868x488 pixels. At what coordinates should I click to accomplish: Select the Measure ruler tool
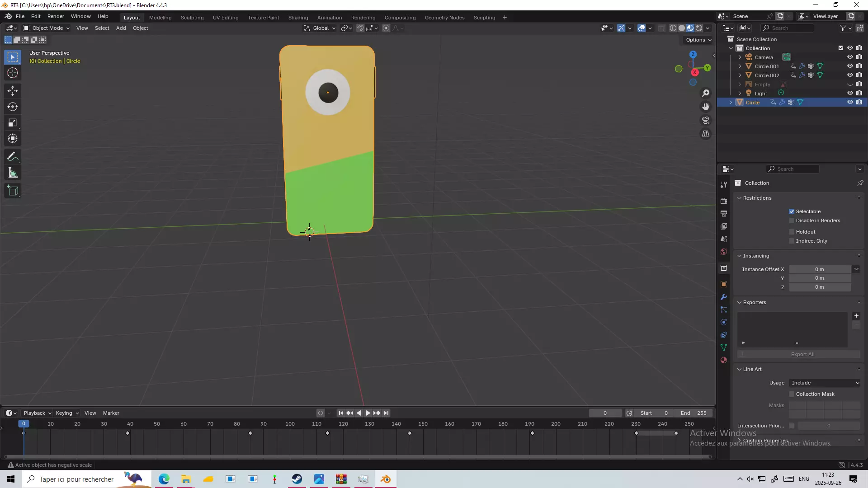tap(13, 173)
